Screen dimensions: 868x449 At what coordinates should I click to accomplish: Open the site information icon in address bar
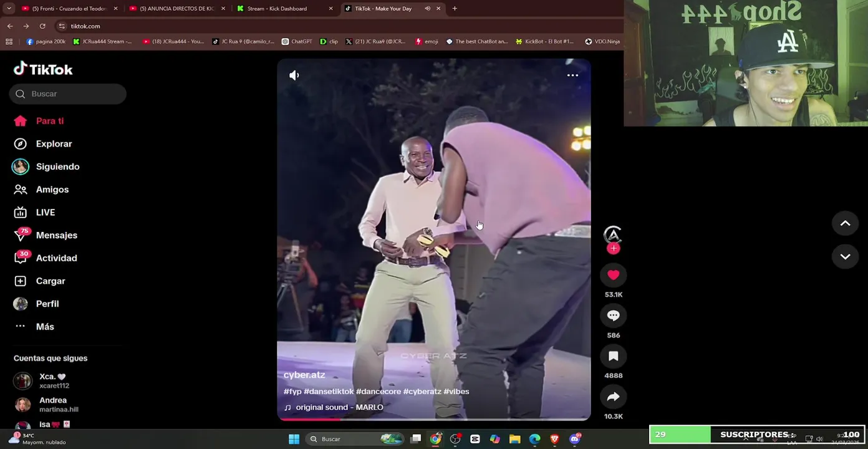62,26
